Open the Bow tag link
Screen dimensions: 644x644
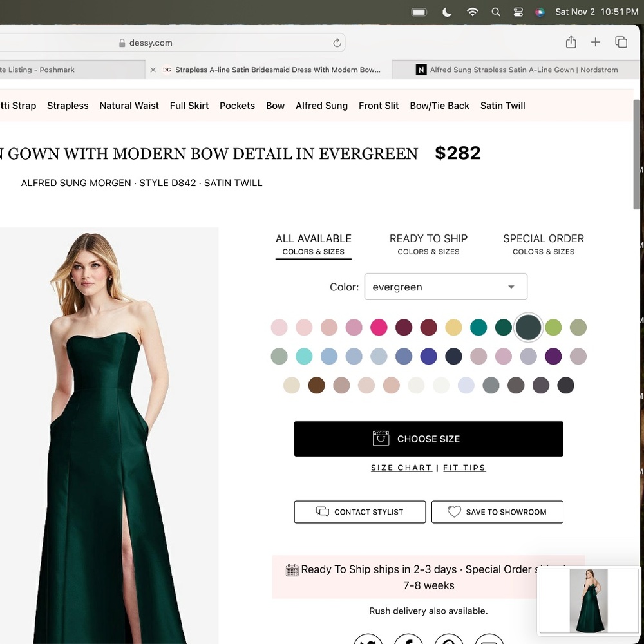coord(275,106)
